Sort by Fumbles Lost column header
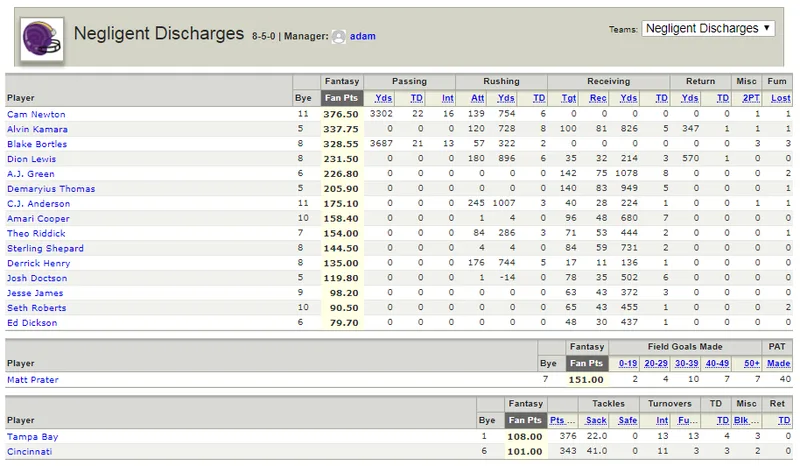 click(781, 98)
